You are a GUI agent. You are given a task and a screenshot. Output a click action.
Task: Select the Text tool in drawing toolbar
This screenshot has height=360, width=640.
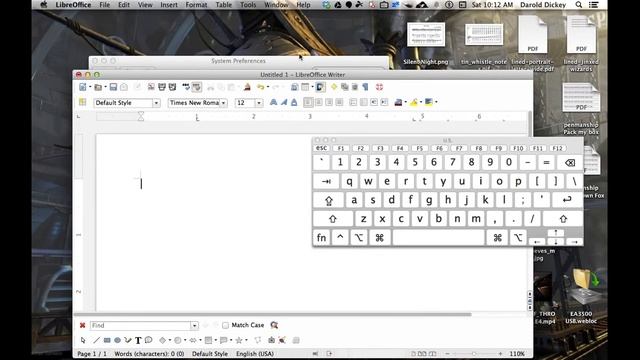pyautogui.click(x=138, y=340)
